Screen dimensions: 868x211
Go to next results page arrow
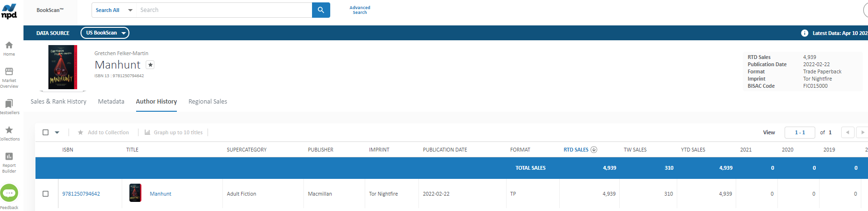(x=862, y=132)
